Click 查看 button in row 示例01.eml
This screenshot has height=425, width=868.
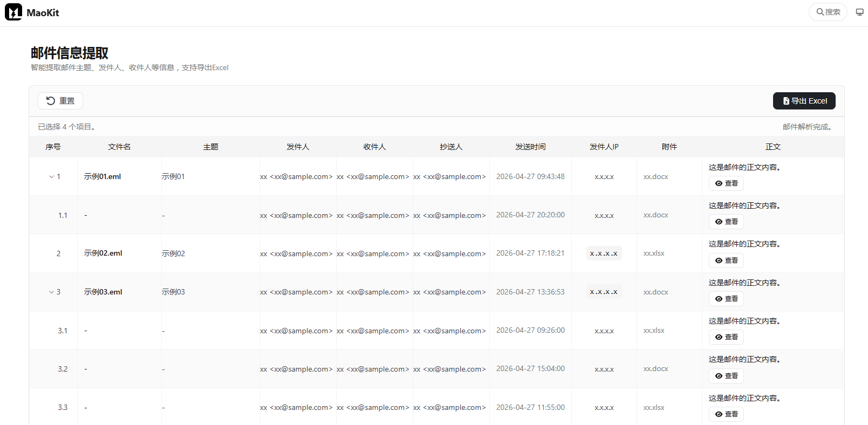tap(726, 183)
